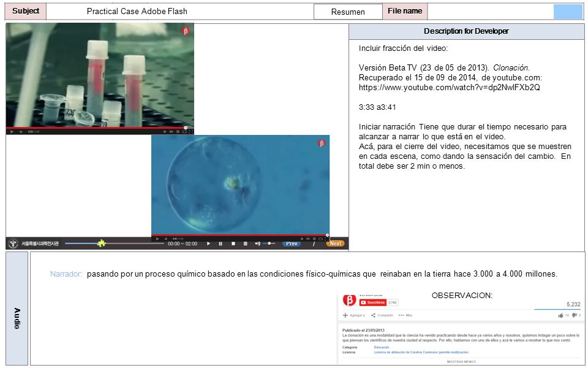Click play icon in lab vials video controls
The width and height of the screenshot is (588, 368).
click(12, 132)
